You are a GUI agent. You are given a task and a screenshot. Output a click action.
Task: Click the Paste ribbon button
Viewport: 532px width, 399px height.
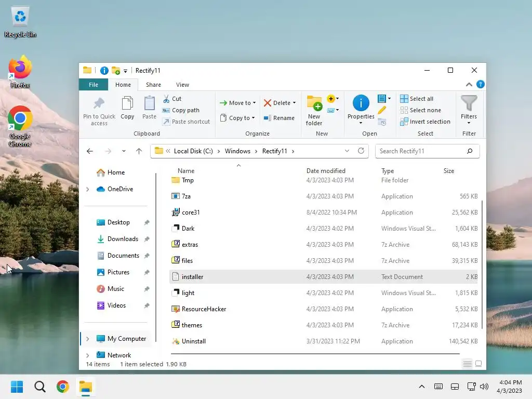tap(149, 108)
